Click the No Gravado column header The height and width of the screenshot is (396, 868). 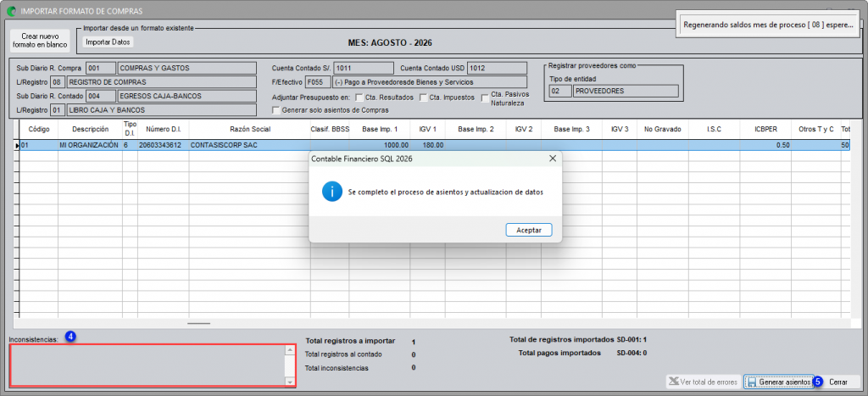pyautogui.click(x=663, y=129)
